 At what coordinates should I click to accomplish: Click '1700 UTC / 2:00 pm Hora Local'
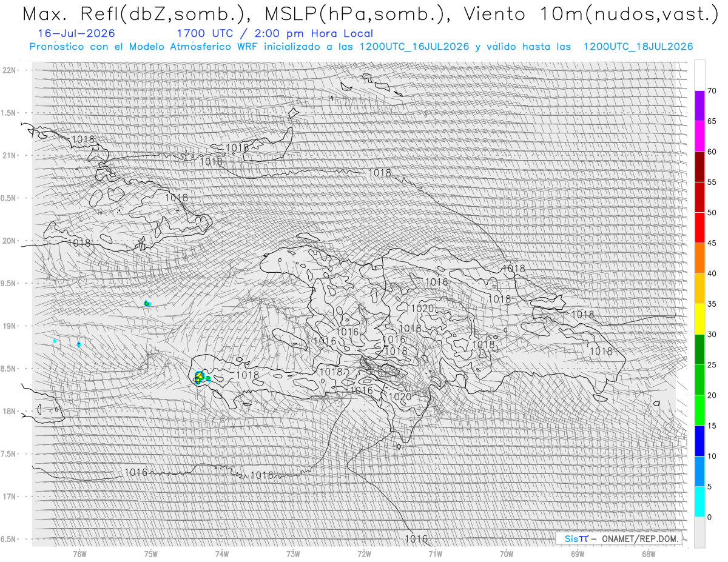(275, 33)
